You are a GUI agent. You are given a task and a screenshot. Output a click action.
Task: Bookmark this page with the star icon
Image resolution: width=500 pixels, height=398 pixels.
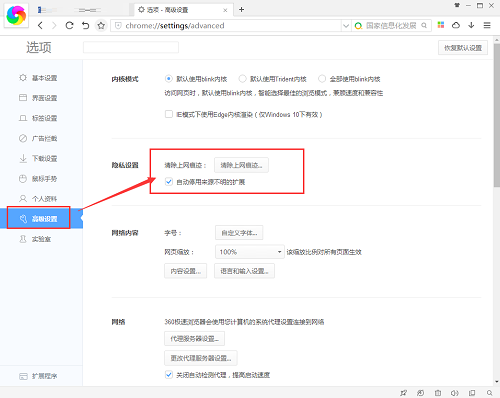[101, 25]
